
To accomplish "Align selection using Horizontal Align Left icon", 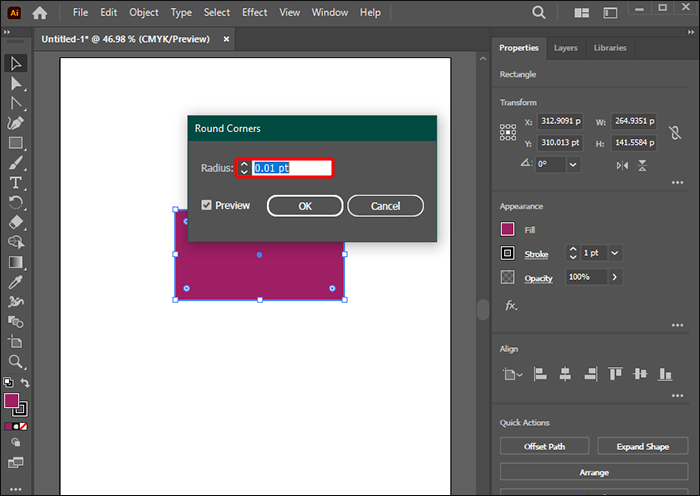I will tap(541, 374).
